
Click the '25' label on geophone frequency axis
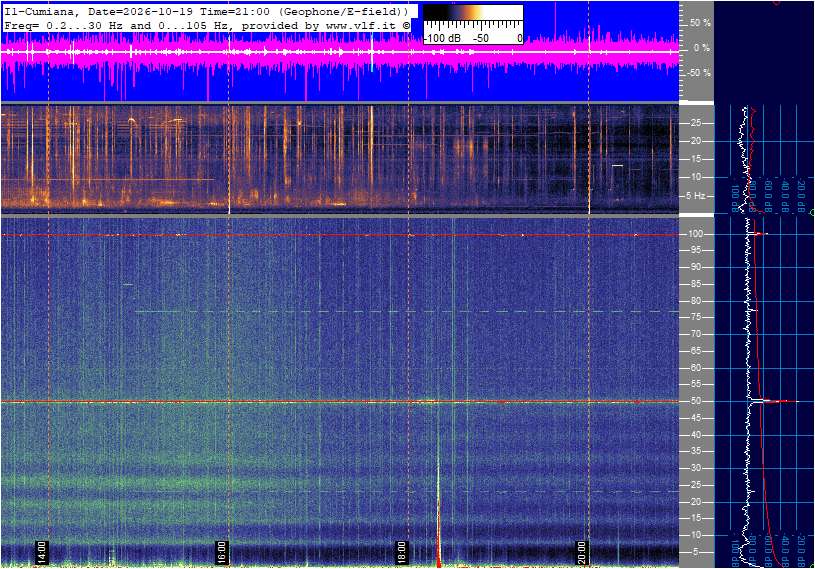pos(695,123)
